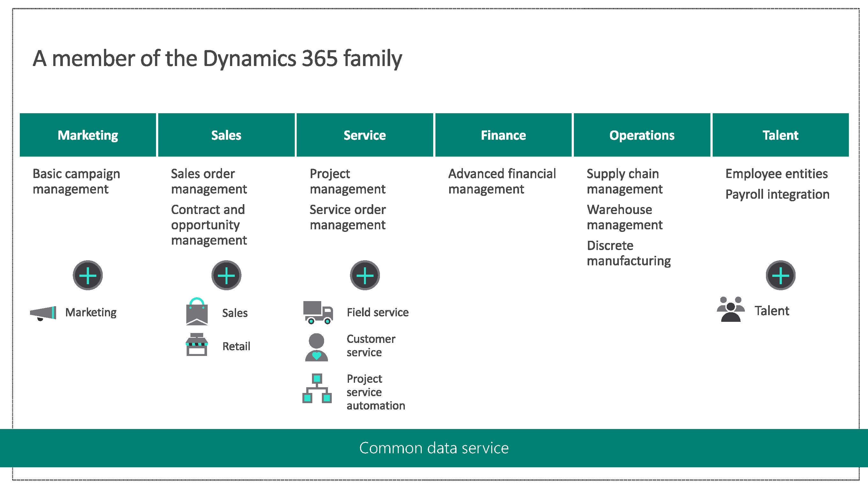Image resolution: width=868 pixels, height=488 pixels.
Task: Click the slide title about Dynamics 365
Action: click(217, 58)
